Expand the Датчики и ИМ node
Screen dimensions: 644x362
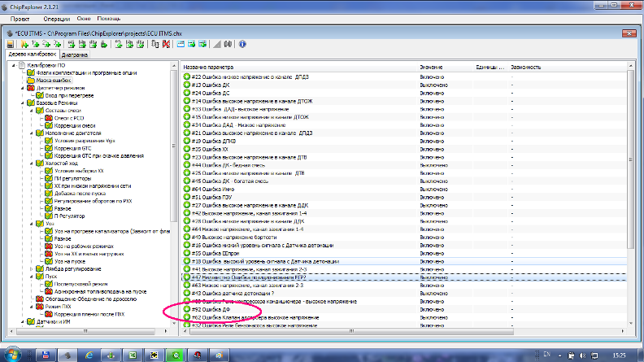click(x=22, y=322)
